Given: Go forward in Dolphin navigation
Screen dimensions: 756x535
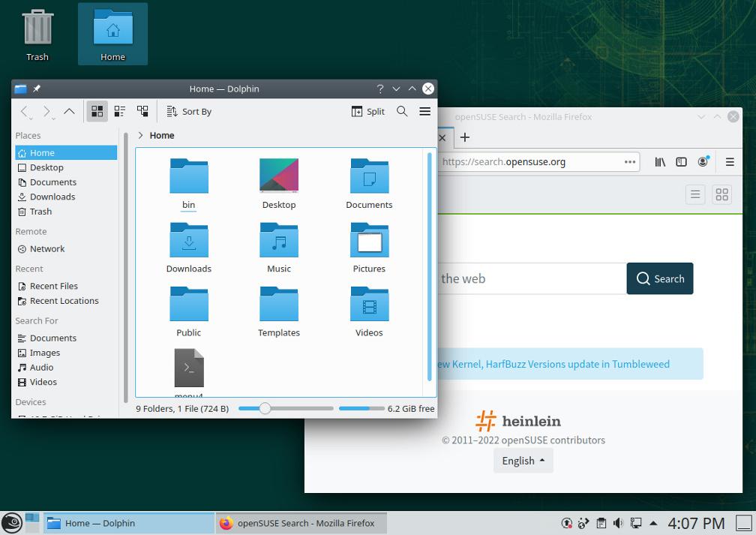Looking at the screenshot, I should coord(47,112).
